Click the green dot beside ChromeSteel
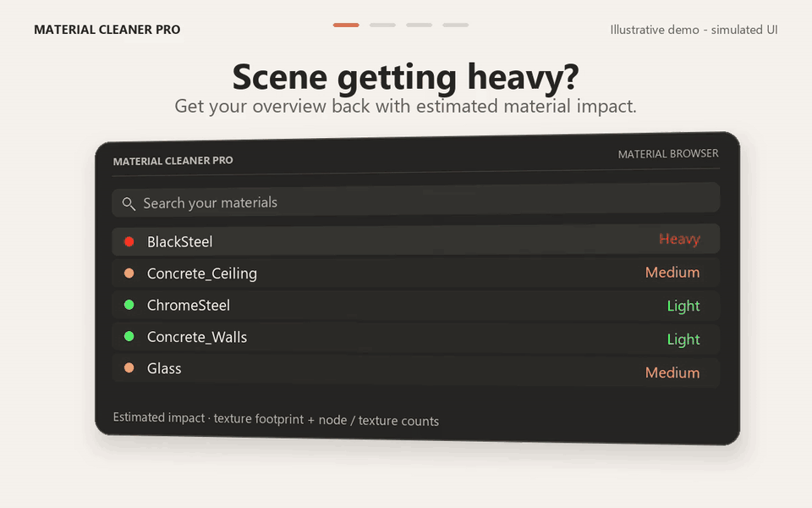The image size is (812, 508). (129, 305)
